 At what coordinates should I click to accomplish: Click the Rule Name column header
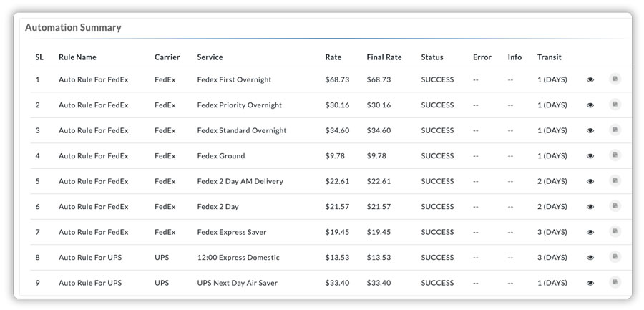77,57
